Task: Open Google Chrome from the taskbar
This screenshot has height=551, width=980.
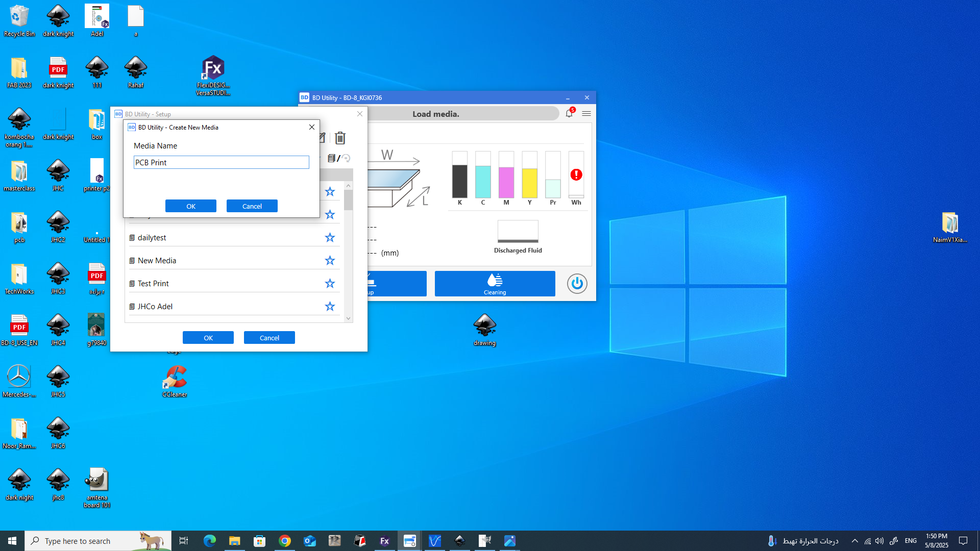Action: pyautogui.click(x=285, y=541)
